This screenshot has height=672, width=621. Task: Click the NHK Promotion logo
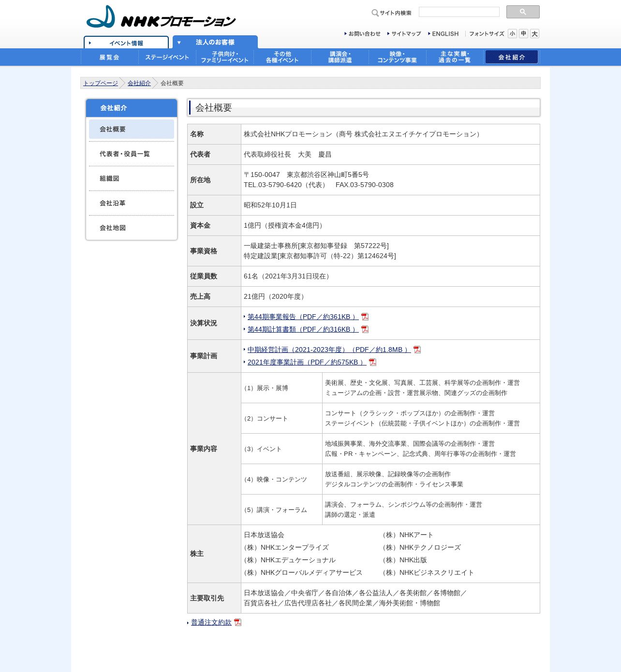161,17
